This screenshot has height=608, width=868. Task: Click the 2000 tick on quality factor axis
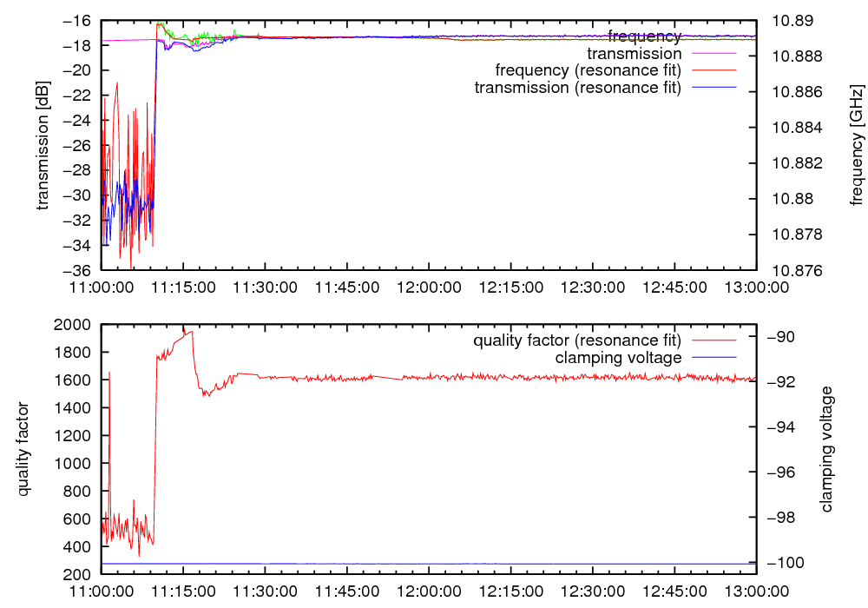tap(77, 324)
